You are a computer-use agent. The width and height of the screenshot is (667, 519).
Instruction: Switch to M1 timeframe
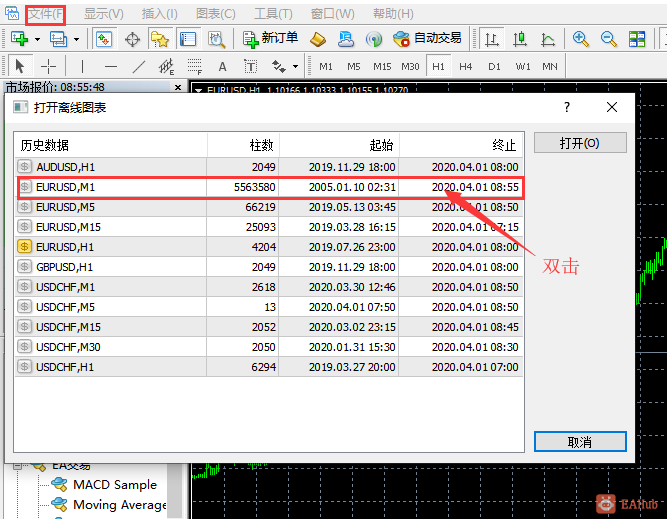pyautogui.click(x=325, y=67)
